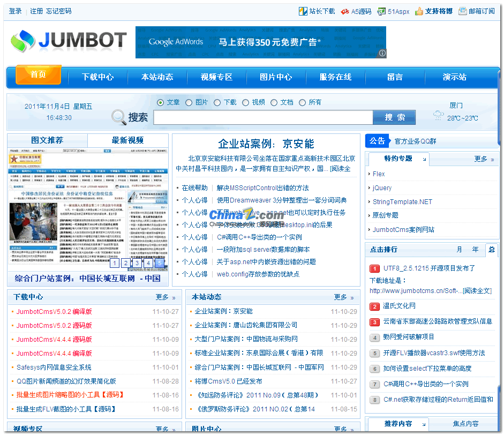The image size is (504, 435).
Task: Select the 视频 search radio button
Action: click(x=245, y=102)
